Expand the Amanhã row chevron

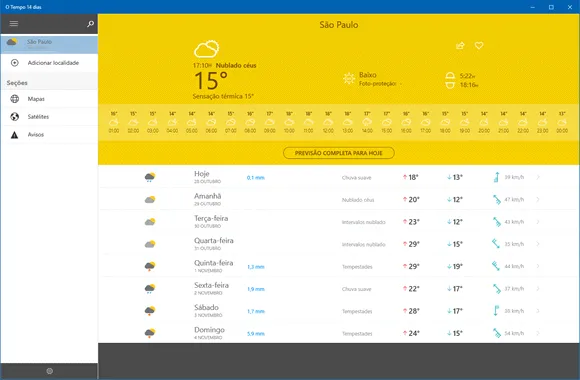pos(538,199)
